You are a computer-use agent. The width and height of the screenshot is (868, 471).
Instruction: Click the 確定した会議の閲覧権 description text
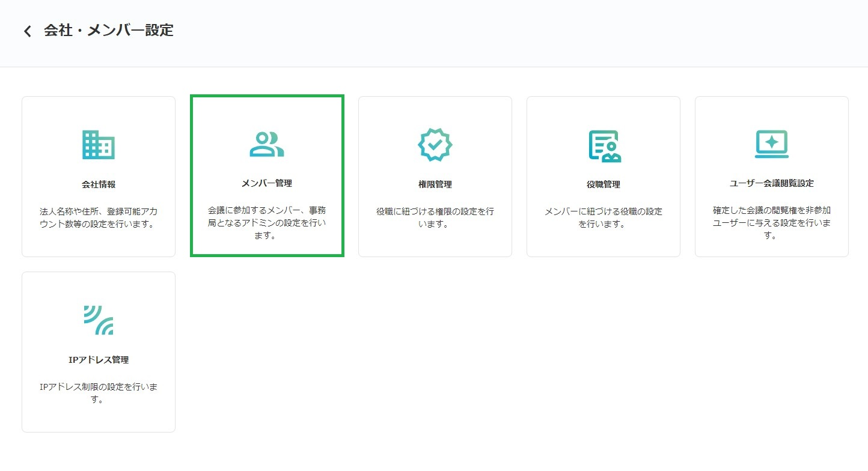pyautogui.click(x=772, y=223)
